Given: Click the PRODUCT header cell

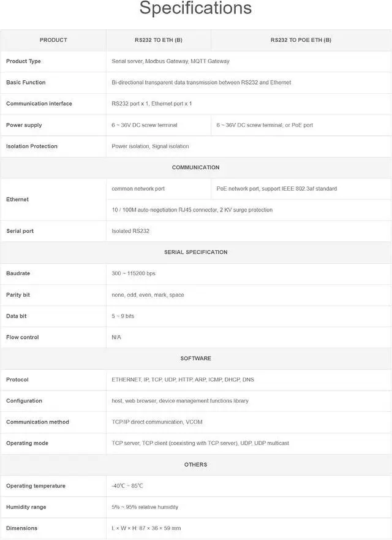Looking at the screenshot, I should [53, 40].
